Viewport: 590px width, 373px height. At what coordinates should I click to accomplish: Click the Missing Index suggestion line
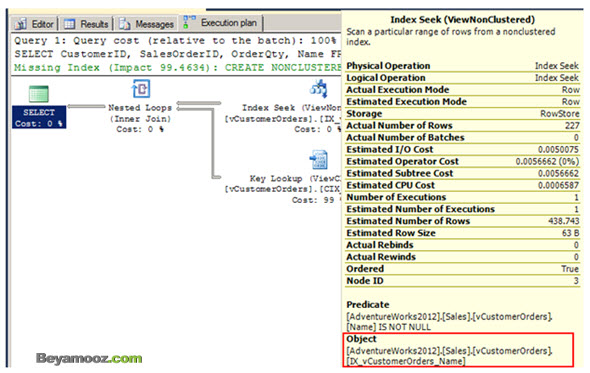[x=177, y=68]
